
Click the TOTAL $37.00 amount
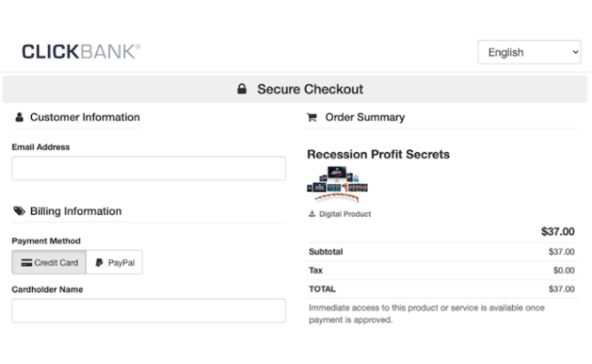(561, 289)
